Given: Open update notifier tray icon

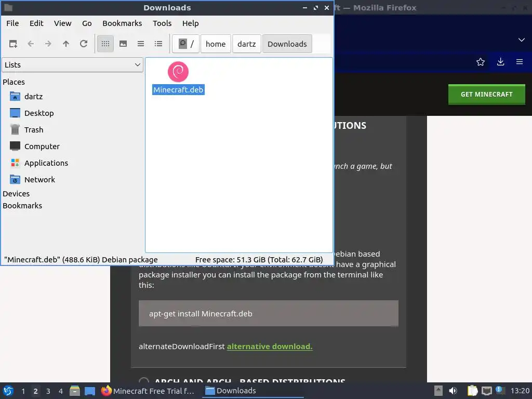Looking at the screenshot, I should (500, 390).
